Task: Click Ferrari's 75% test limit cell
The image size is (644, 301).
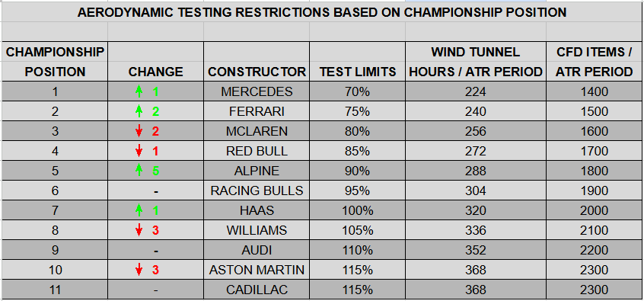Action: click(x=357, y=111)
